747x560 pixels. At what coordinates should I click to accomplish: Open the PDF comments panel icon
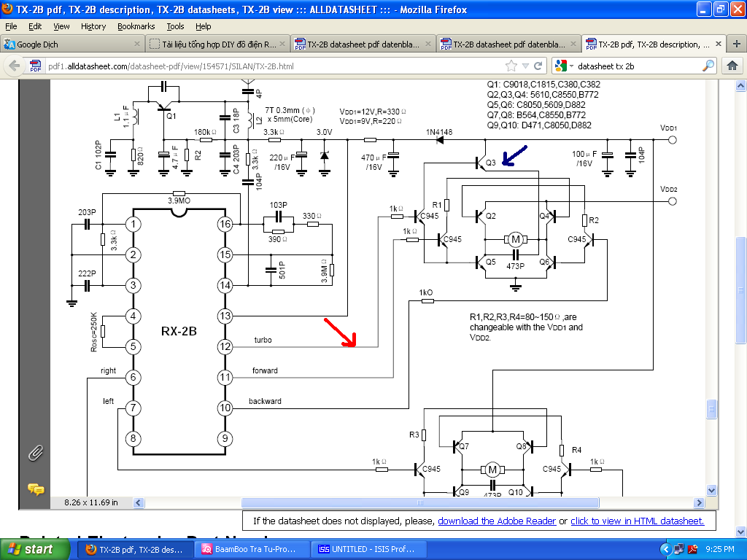pyautogui.click(x=36, y=489)
